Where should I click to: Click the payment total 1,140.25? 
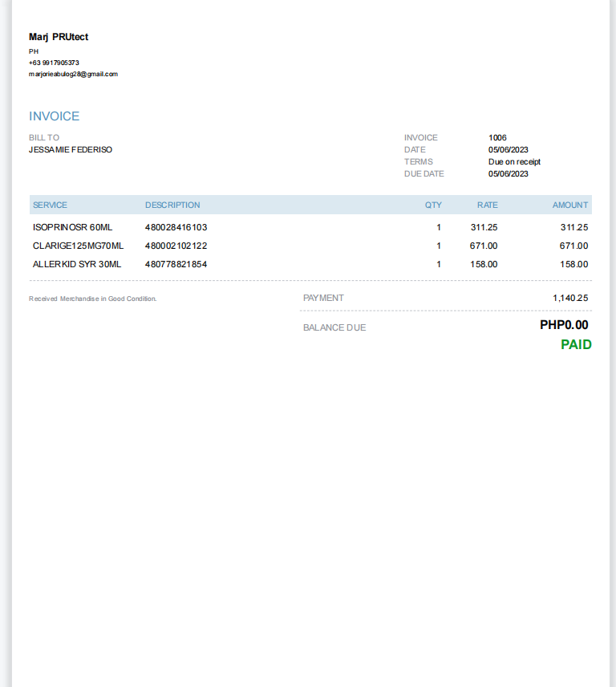[570, 298]
